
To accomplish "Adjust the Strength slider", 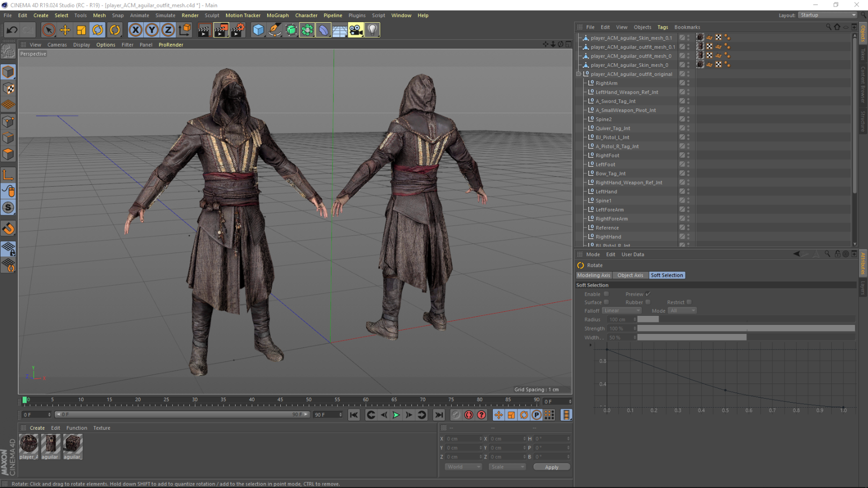I will point(746,328).
